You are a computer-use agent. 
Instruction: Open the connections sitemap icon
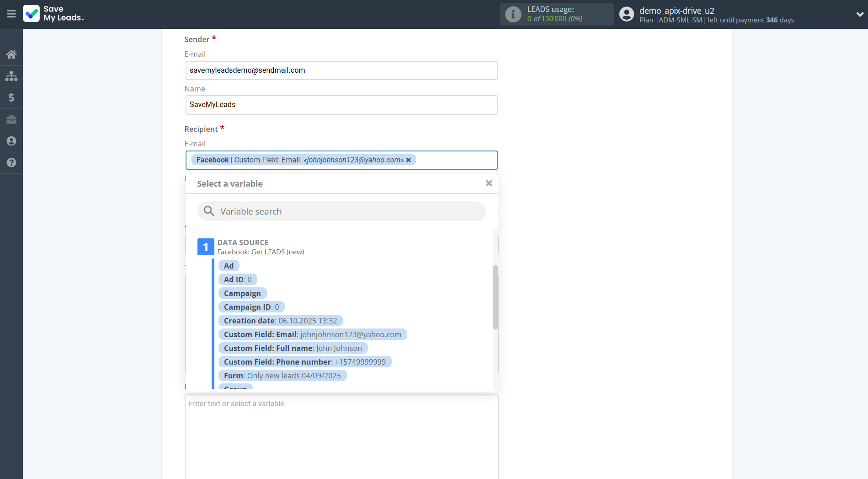(x=11, y=76)
